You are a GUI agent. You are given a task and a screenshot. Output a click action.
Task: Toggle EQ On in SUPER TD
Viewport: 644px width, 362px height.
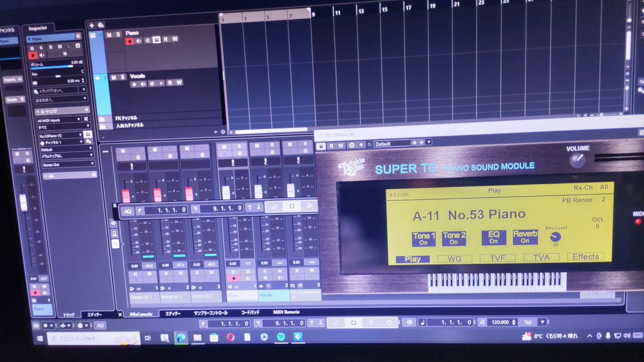click(x=493, y=238)
